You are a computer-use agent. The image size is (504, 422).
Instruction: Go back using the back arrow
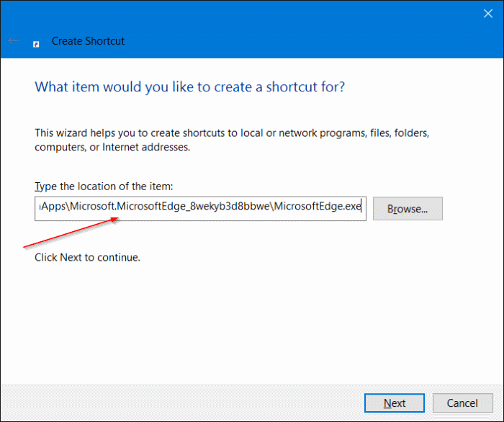pyautogui.click(x=13, y=41)
